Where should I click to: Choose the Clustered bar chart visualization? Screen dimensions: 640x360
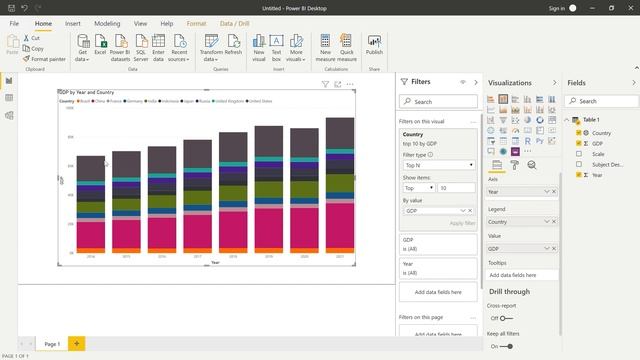pos(515,99)
